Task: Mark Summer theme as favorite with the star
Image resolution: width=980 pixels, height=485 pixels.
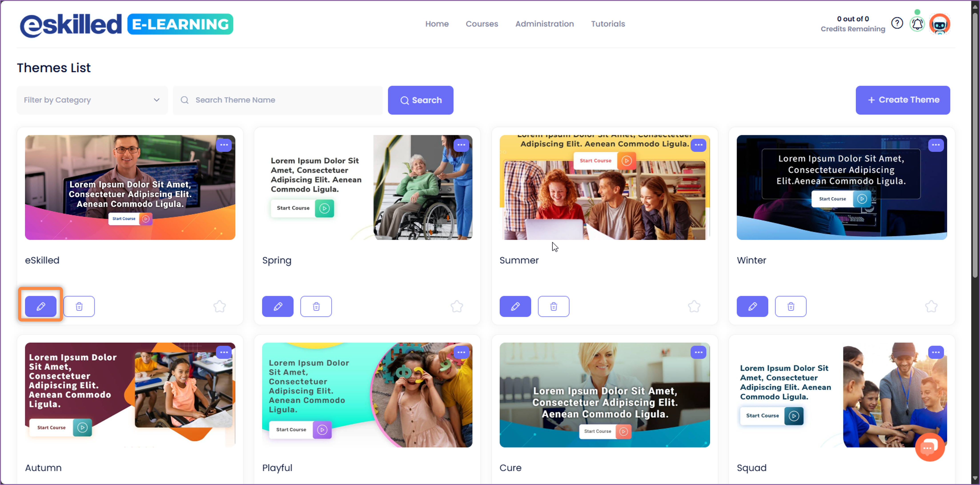Action: click(694, 306)
